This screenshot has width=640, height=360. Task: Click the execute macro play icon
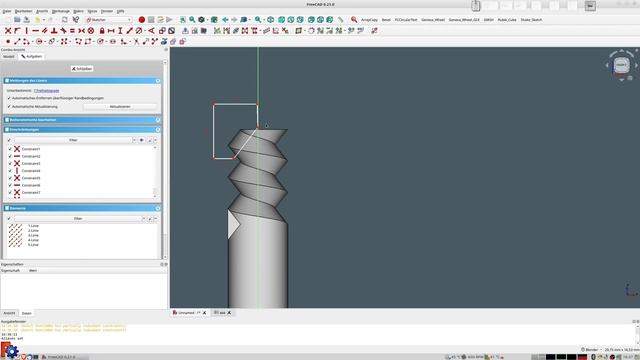click(x=169, y=20)
